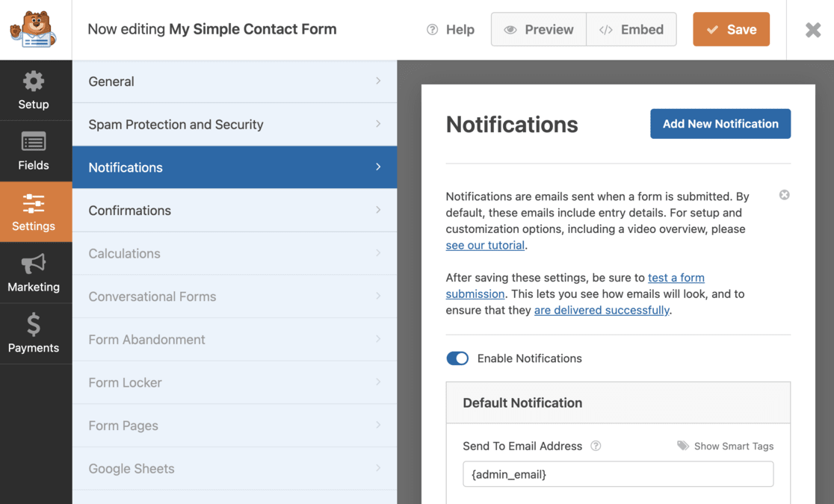The height and width of the screenshot is (504, 834).
Task: Disable the Enable Notifications toggle
Action: tap(457, 358)
